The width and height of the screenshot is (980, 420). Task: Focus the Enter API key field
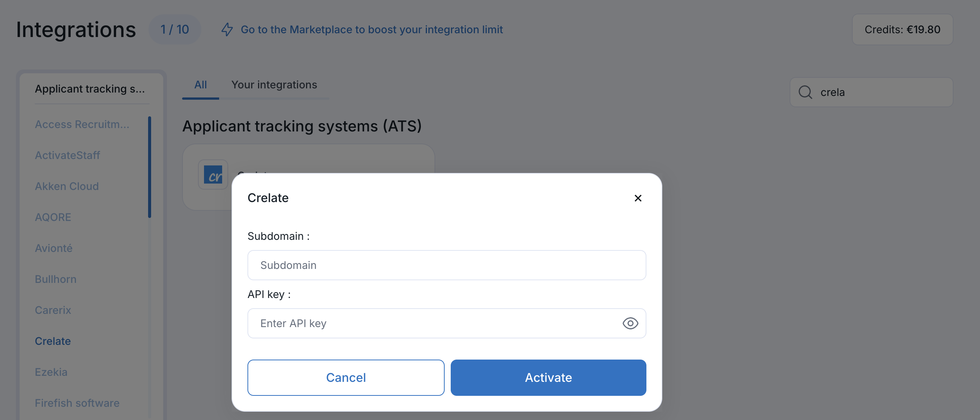[447, 323]
